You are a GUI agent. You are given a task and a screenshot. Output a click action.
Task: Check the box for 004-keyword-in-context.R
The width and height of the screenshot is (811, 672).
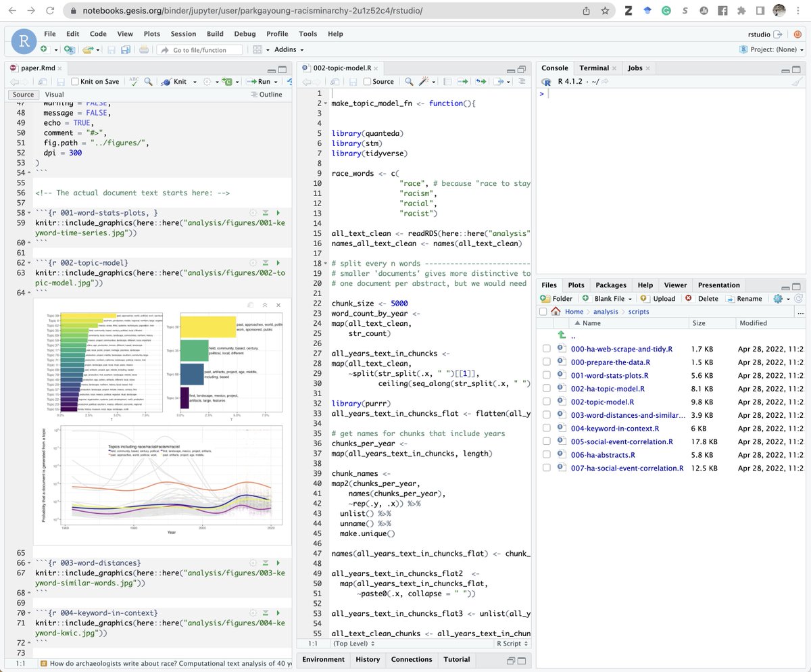pyautogui.click(x=547, y=428)
